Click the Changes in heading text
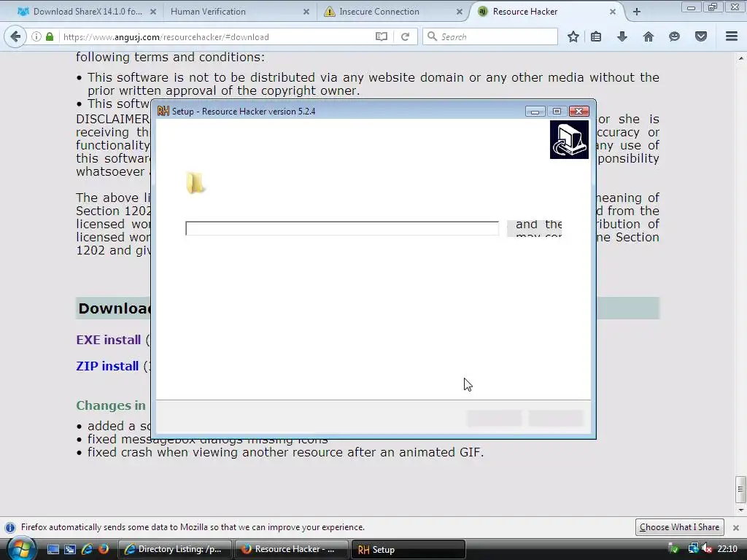The height and width of the screenshot is (560, 747). coord(111,405)
